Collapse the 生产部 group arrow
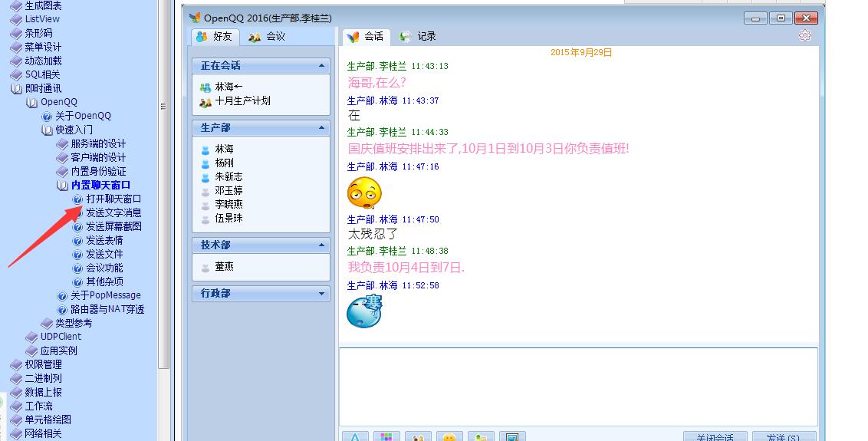868x441 pixels. [321, 127]
